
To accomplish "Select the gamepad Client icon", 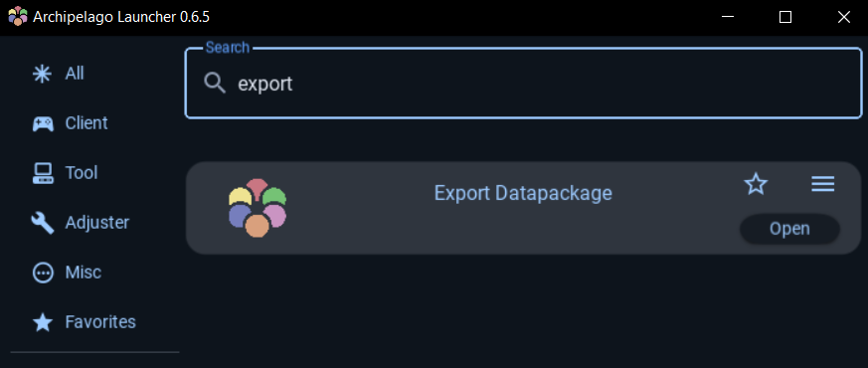I will [43, 123].
